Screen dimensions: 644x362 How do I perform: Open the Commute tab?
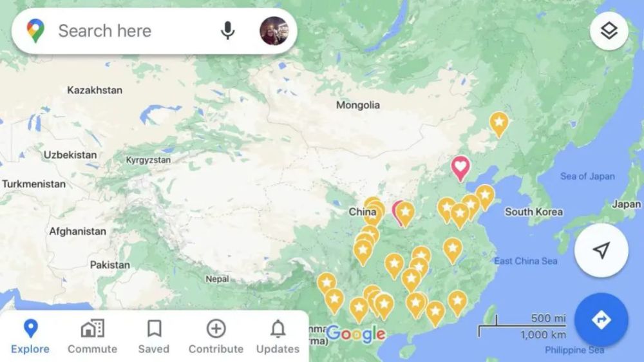92,336
